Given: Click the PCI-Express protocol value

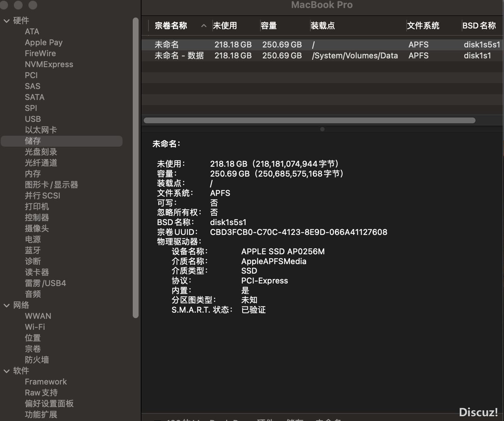Looking at the screenshot, I should [x=265, y=281].
